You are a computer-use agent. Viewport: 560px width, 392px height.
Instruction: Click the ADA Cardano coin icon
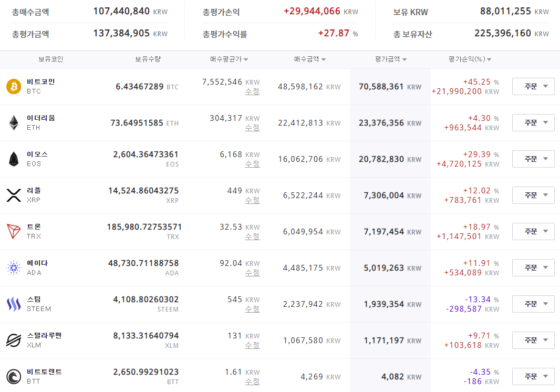point(14,267)
